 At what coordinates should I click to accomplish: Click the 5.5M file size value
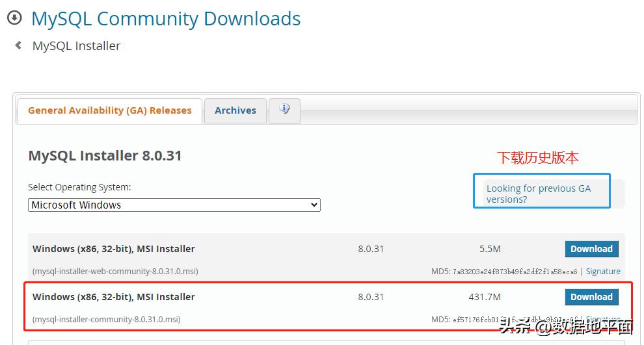pos(490,249)
